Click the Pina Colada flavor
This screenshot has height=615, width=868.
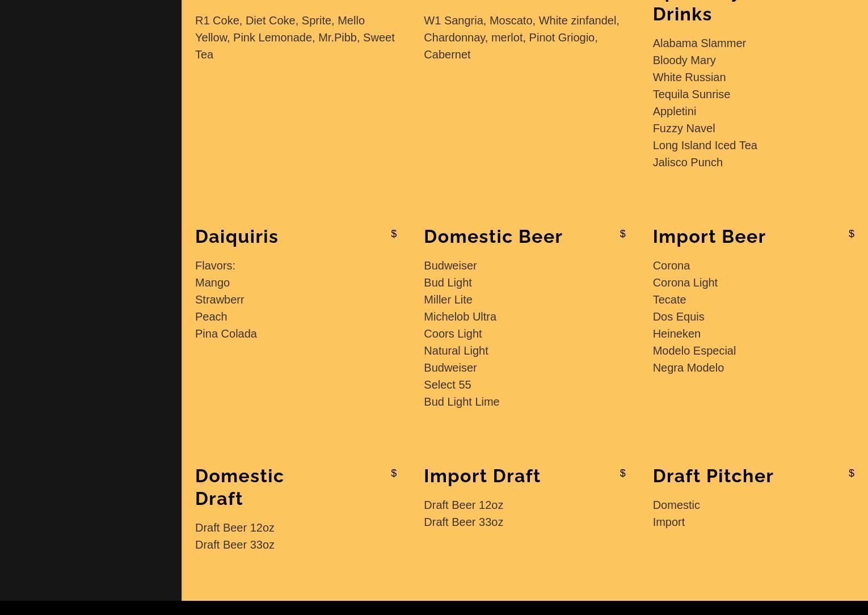click(x=226, y=334)
